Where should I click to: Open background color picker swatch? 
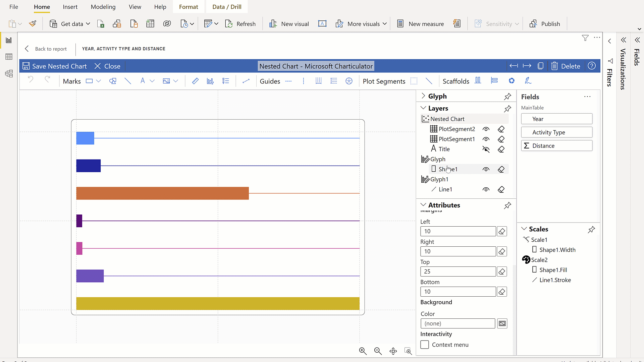coord(502,323)
